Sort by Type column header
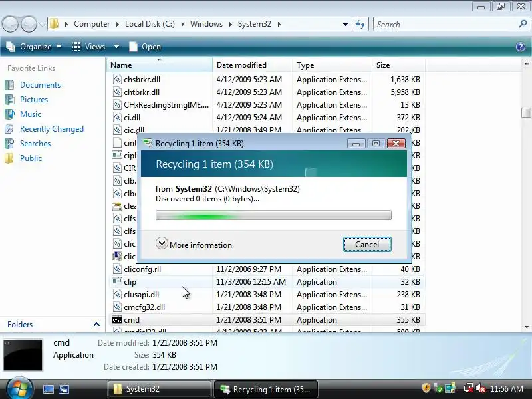 pyautogui.click(x=332, y=65)
